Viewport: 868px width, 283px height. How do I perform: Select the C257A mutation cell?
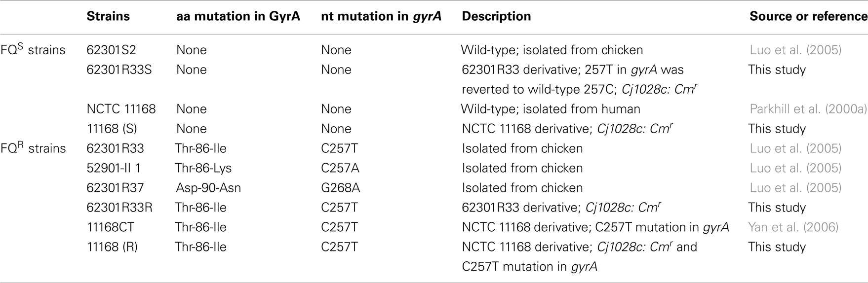click(x=340, y=168)
